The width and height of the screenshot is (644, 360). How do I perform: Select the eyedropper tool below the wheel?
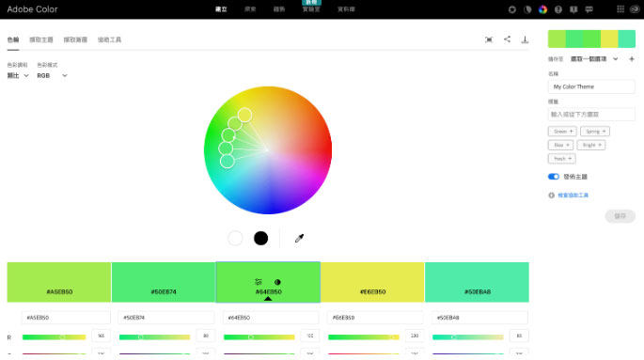click(x=299, y=238)
